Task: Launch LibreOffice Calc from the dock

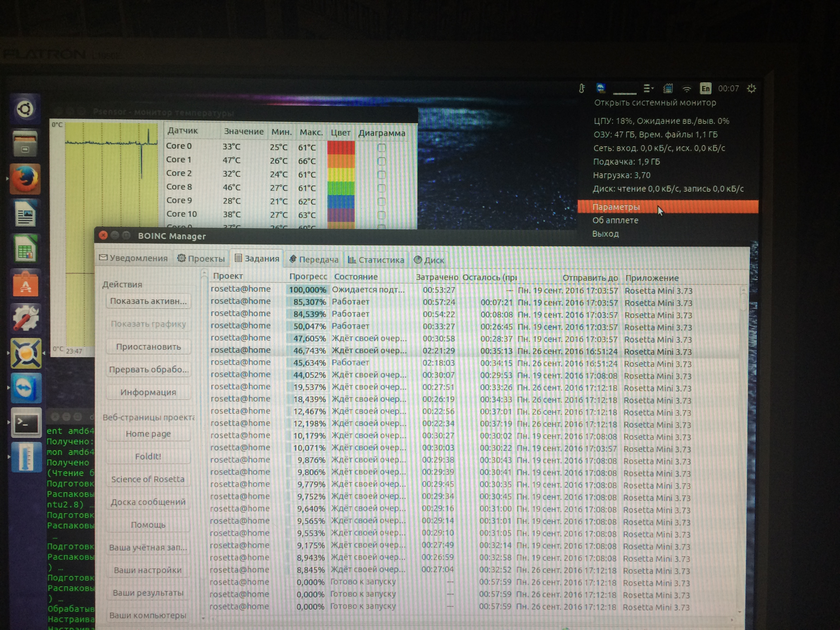Action: click(x=25, y=249)
